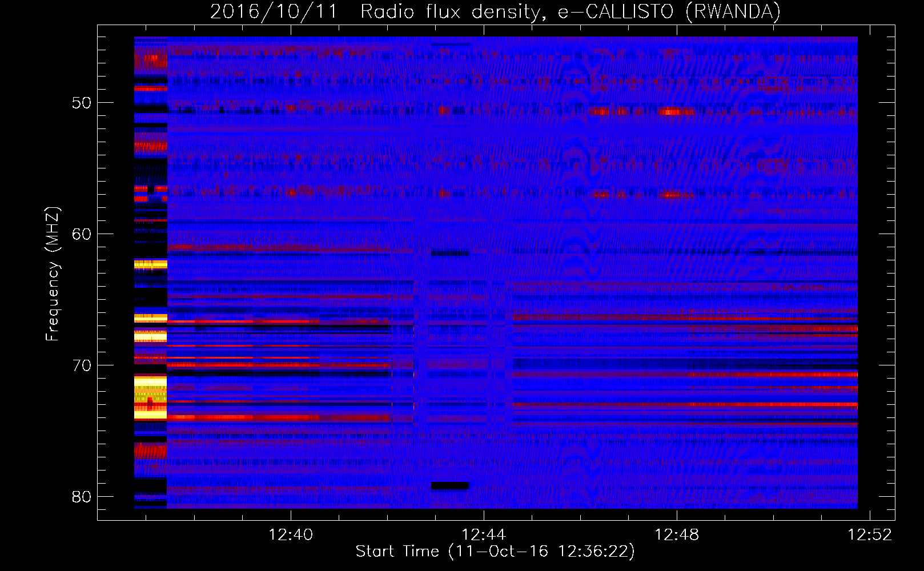Click the bright yellow burst near 72 MHz

(150, 397)
